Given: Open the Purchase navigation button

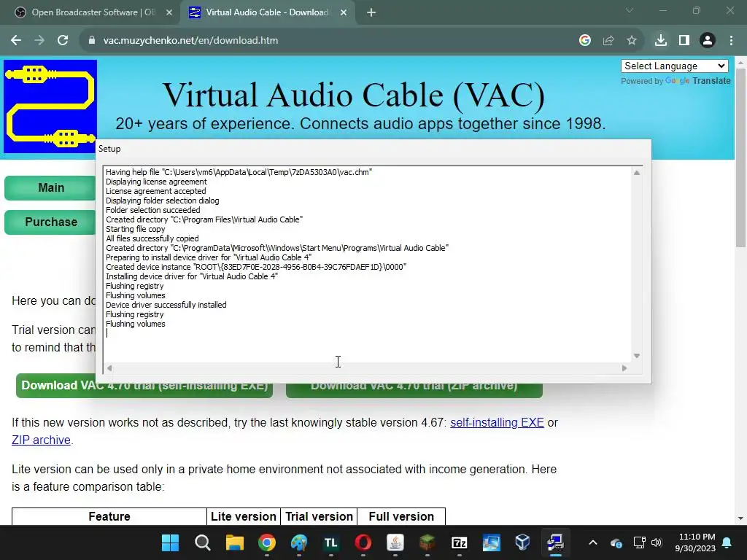Looking at the screenshot, I should pyautogui.click(x=51, y=222).
